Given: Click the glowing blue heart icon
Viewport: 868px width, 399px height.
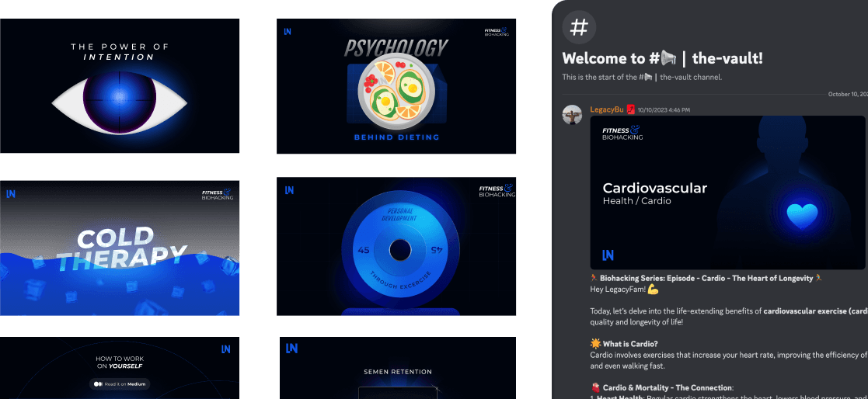Looking at the screenshot, I should tap(801, 215).
